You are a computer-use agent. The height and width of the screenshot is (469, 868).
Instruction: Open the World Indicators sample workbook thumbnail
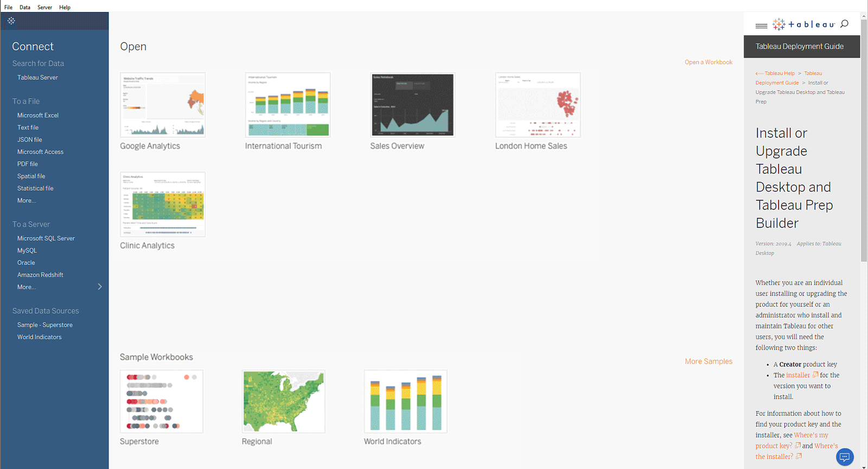pos(405,402)
